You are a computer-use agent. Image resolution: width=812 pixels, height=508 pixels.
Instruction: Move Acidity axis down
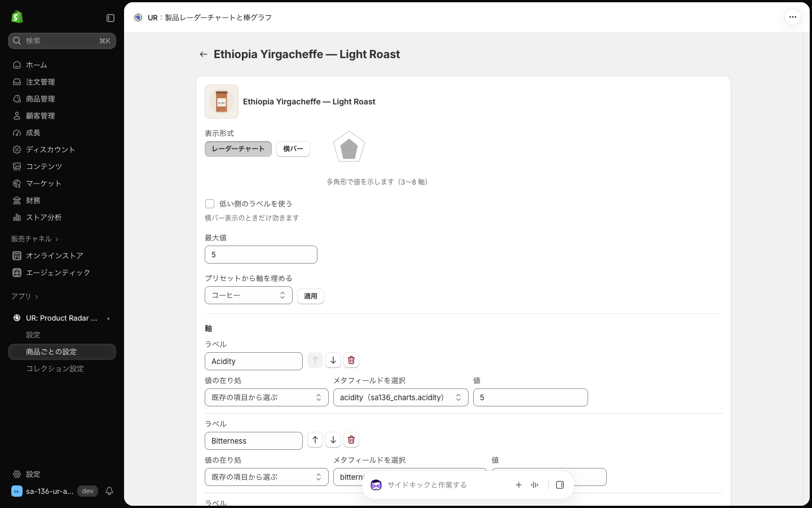[x=333, y=360]
